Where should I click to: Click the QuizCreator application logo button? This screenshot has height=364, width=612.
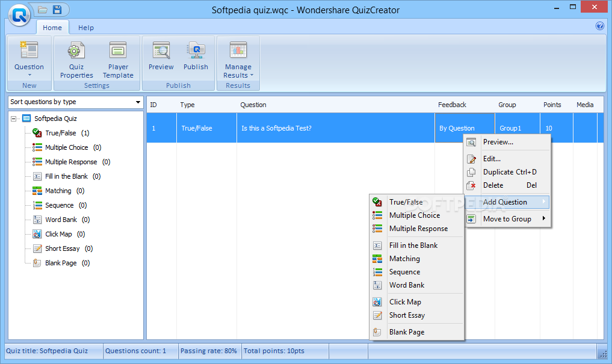click(x=19, y=15)
